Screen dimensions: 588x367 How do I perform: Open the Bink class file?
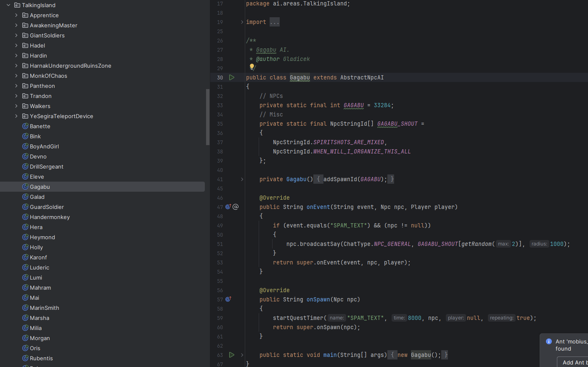coord(35,136)
